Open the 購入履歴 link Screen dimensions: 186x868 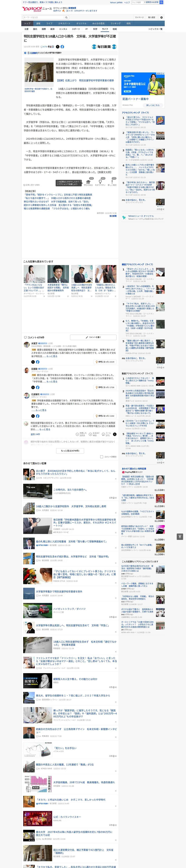point(152,18)
